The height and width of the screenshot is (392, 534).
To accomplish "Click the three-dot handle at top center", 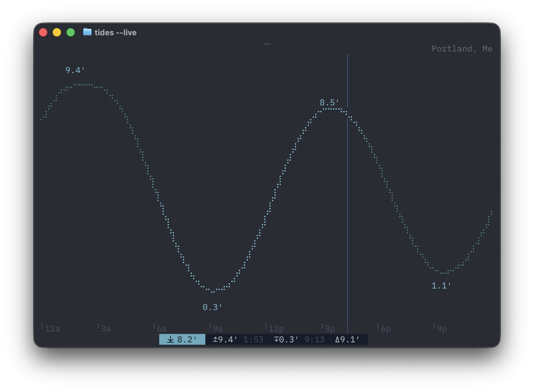I will (x=267, y=44).
